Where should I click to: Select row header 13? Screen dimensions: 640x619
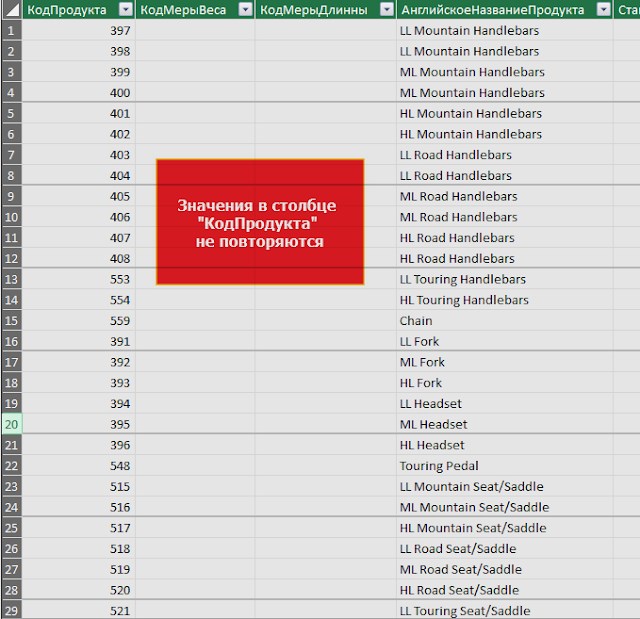(x=11, y=280)
